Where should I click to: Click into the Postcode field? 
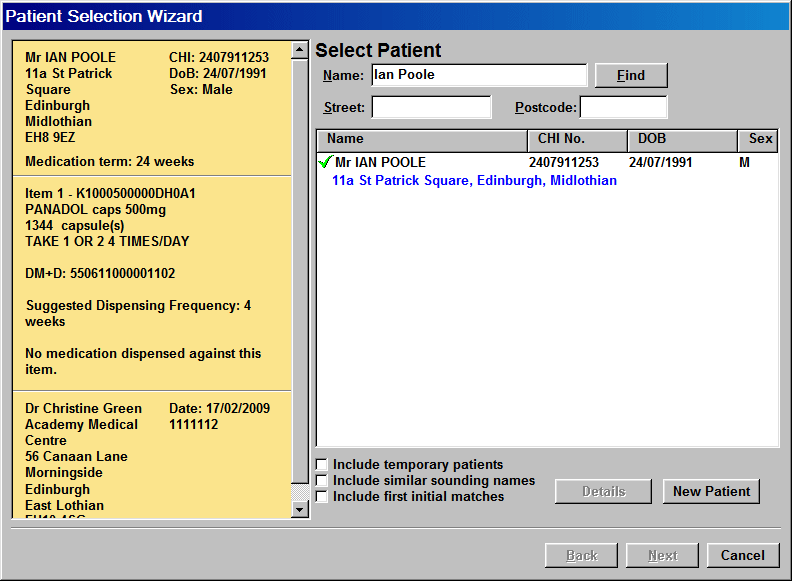(x=622, y=107)
